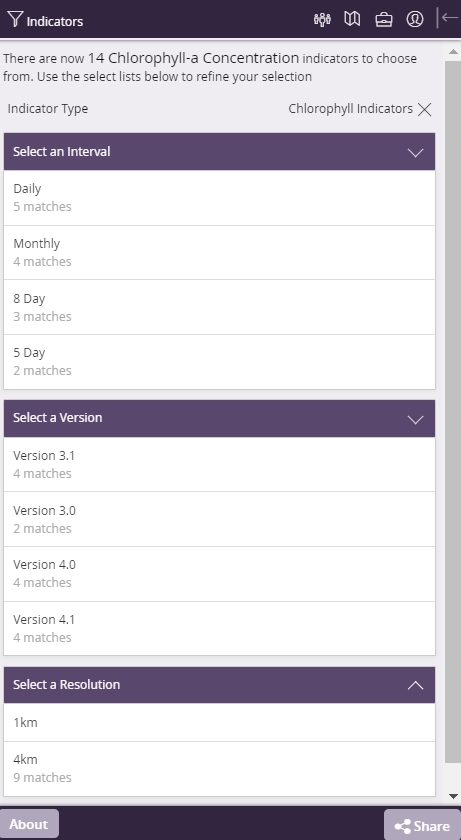Collapse the panel with the left arrow icon
The height and width of the screenshot is (840, 461).
click(x=449, y=18)
